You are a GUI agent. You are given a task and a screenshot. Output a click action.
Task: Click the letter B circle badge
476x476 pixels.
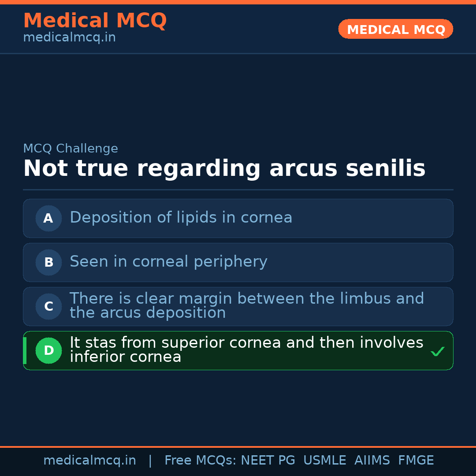point(48,262)
